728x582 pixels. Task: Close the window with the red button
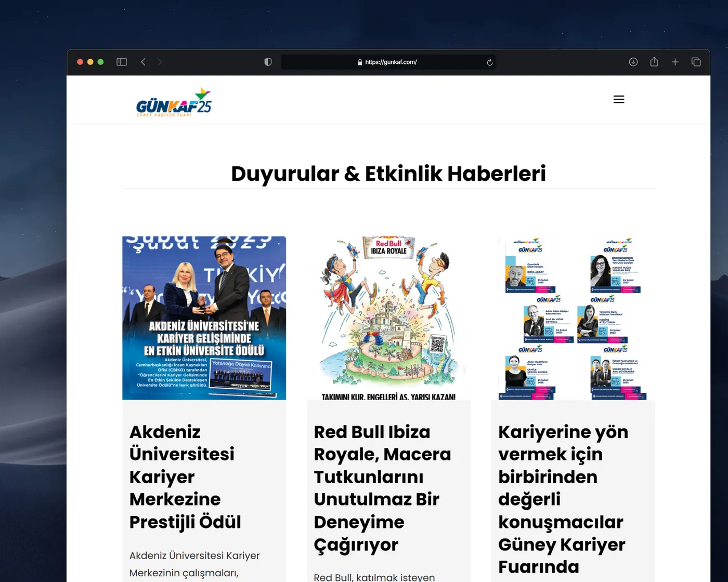click(x=80, y=62)
